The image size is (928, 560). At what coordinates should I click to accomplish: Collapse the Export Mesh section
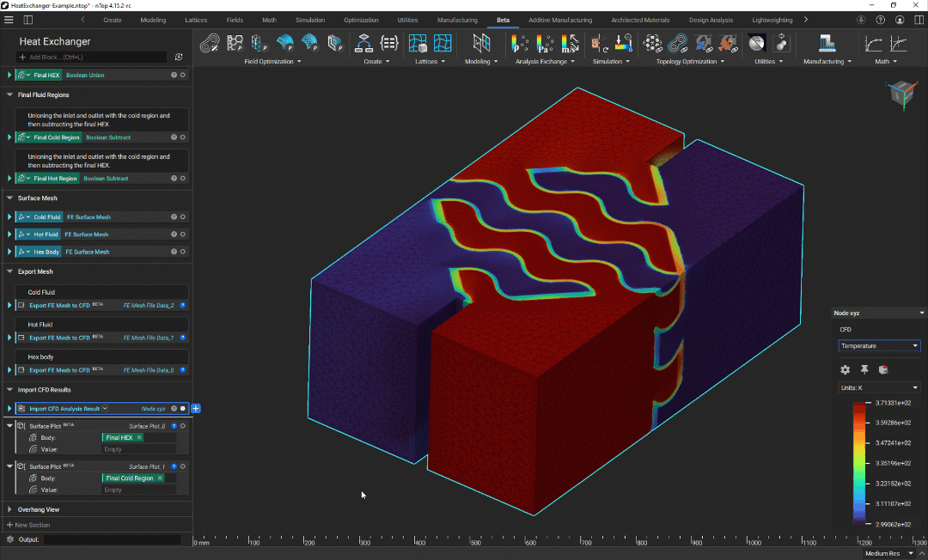[x=9, y=271]
